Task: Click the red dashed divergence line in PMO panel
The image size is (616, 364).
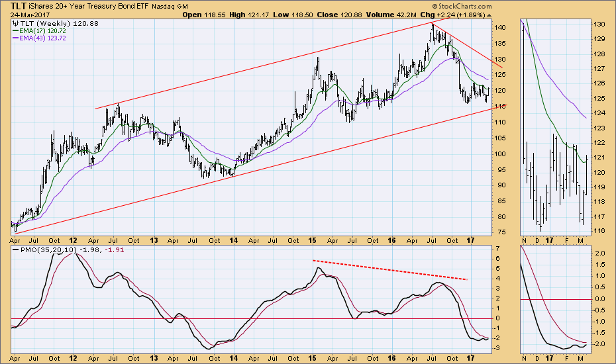Action: click(x=389, y=270)
